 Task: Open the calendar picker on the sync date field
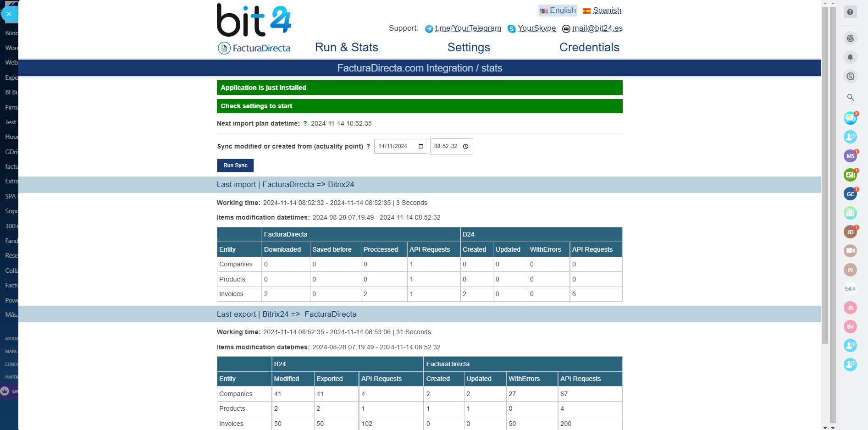(420, 146)
